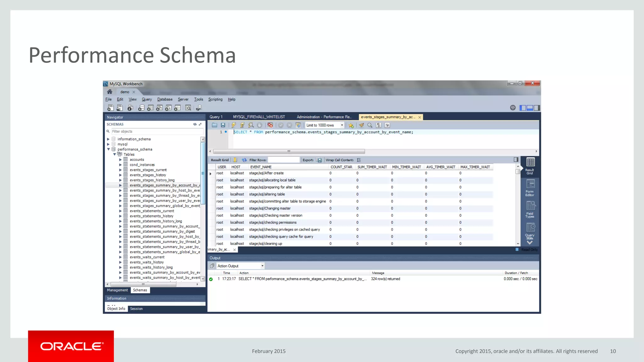Create a new view icon
This screenshot has height=362, width=644.
[x=159, y=108]
